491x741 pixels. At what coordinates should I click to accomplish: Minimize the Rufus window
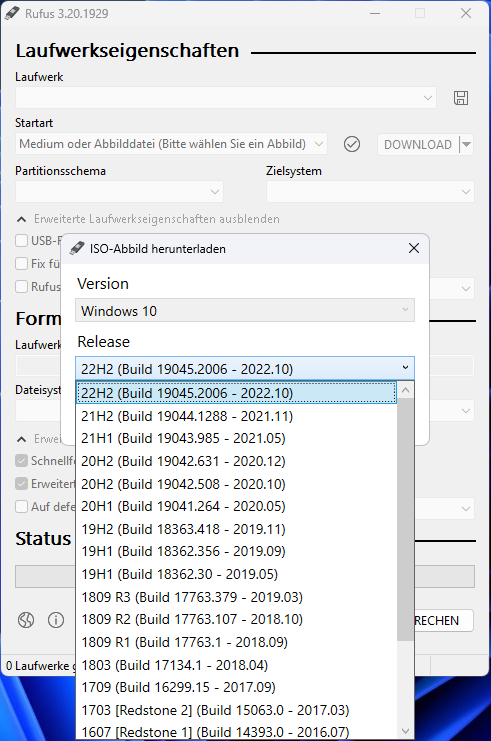[x=375, y=13]
